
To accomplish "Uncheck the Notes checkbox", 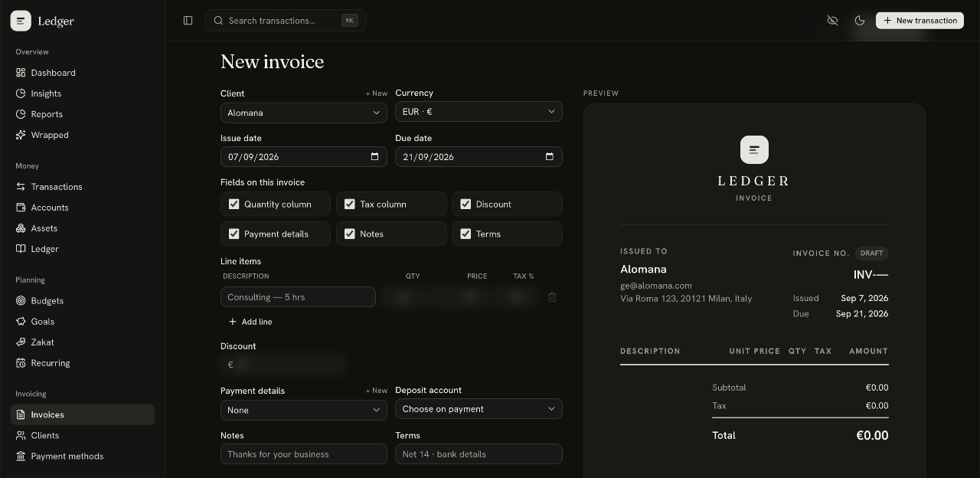I will pyautogui.click(x=350, y=234).
